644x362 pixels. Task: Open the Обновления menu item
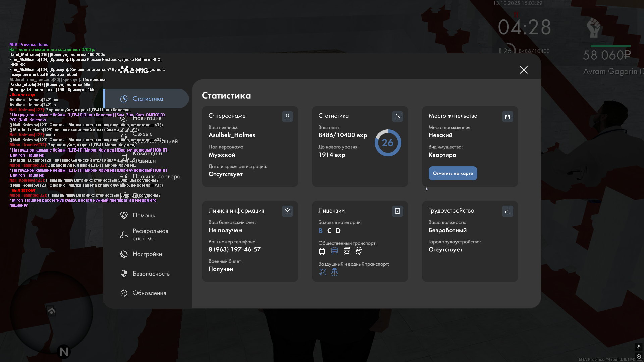[149, 293]
